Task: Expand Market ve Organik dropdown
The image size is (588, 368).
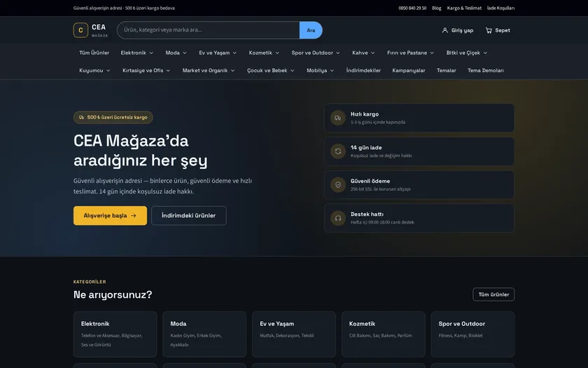Action: click(x=209, y=71)
